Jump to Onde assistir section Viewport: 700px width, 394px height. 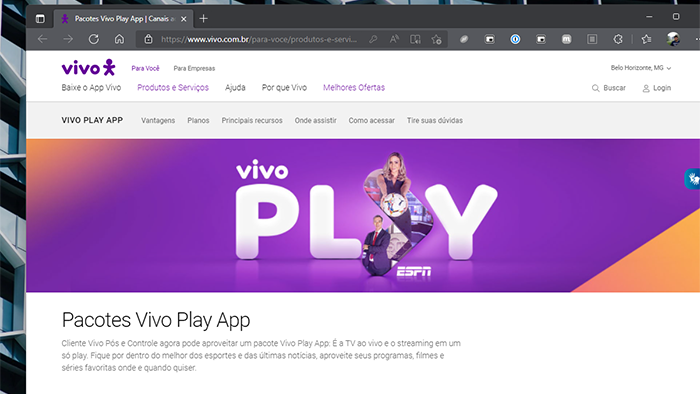pos(316,120)
